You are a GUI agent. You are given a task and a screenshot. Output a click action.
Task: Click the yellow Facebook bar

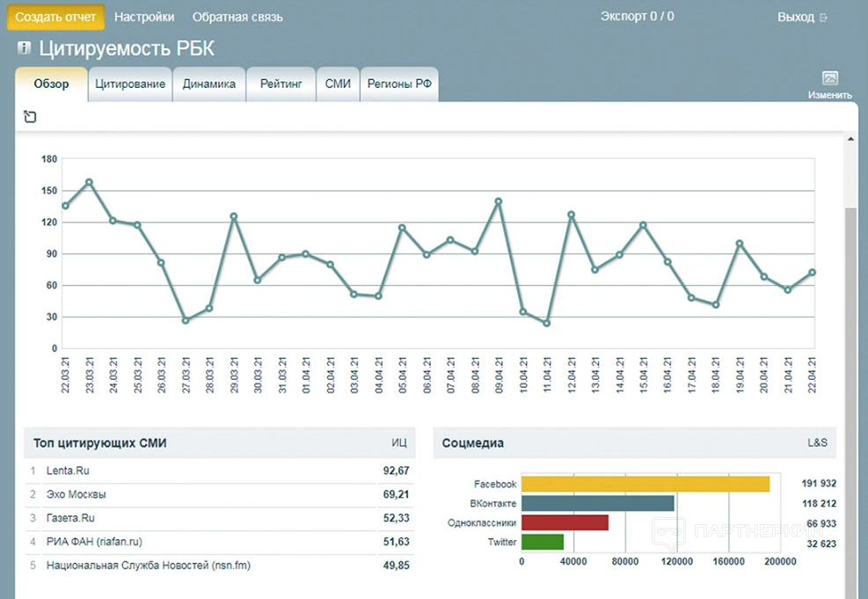click(645, 484)
